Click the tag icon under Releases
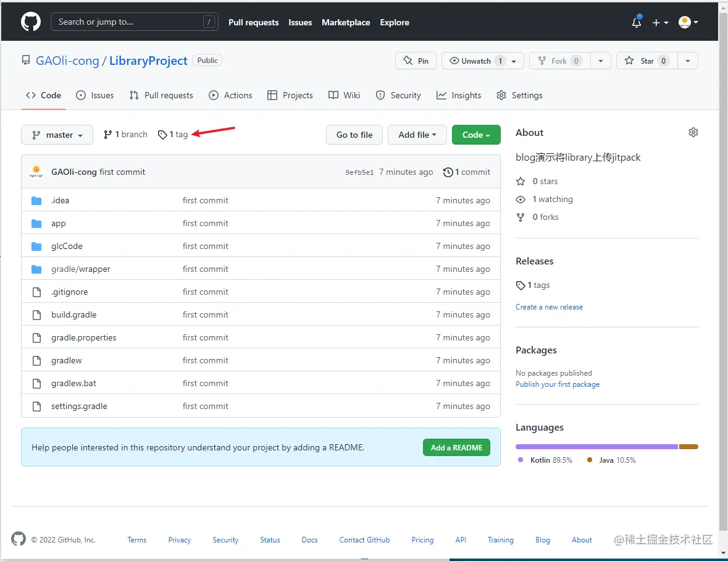This screenshot has width=728, height=561. (x=521, y=285)
